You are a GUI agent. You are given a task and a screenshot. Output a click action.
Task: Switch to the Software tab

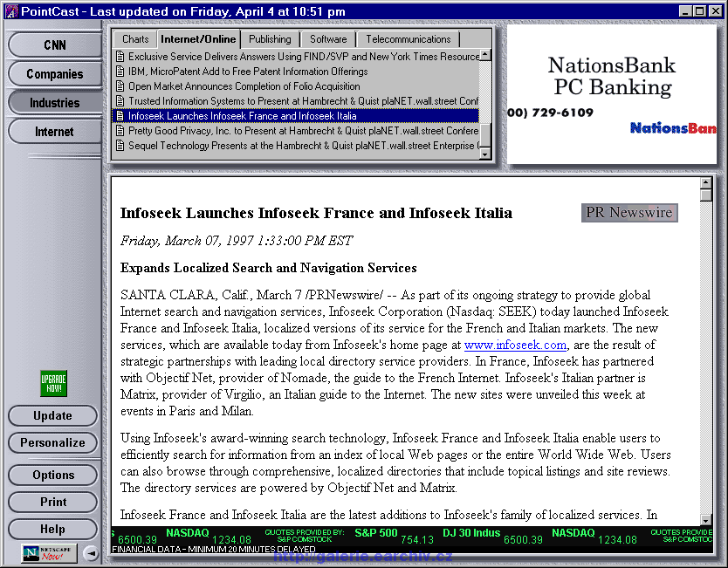pos(328,39)
